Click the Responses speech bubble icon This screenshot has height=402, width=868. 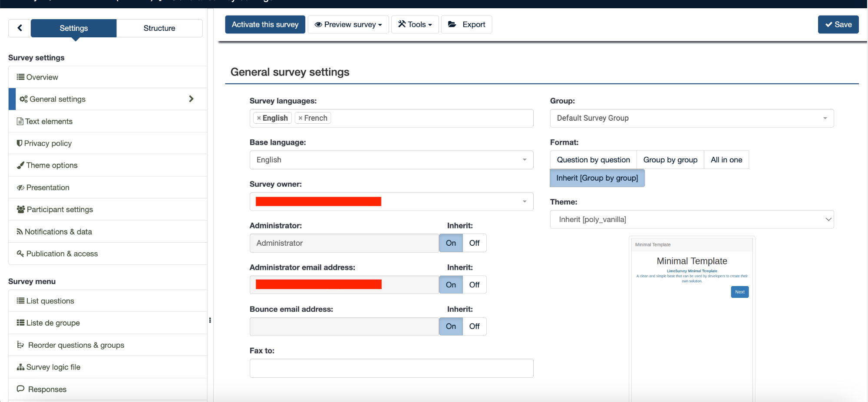20,389
